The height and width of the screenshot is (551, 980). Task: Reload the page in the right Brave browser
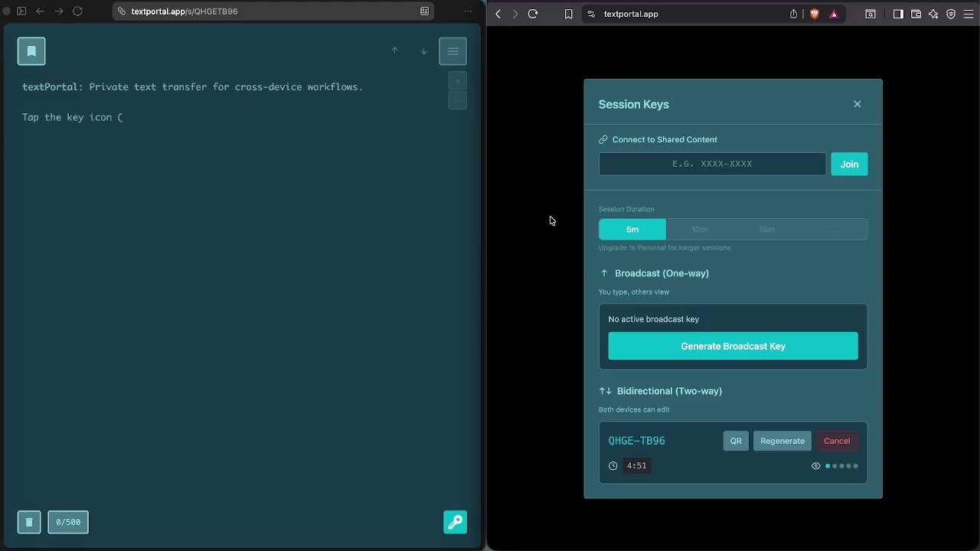pyautogui.click(x=533, y=14)
